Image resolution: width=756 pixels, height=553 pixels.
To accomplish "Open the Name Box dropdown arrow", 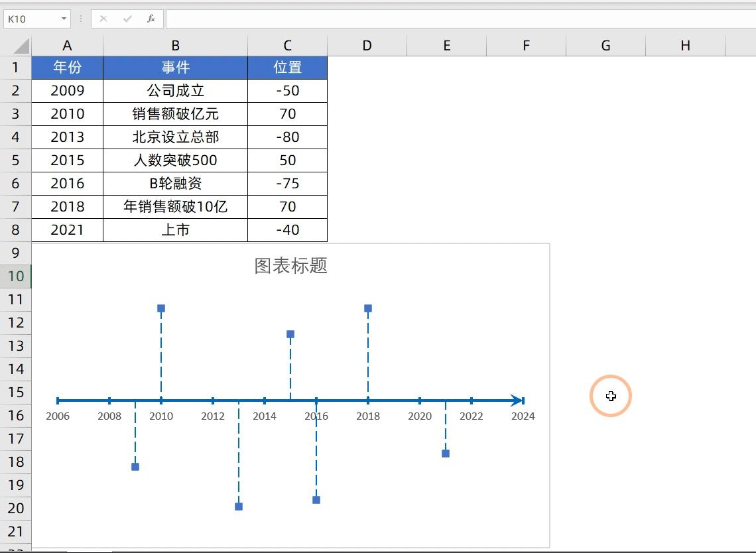I will coord(64,19).
